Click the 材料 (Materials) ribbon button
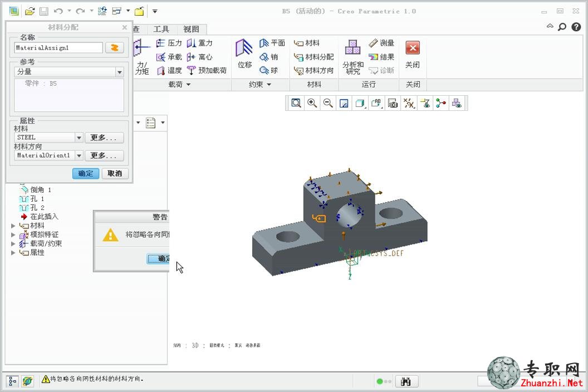Screen dimensions: 588x392 [307, 43]
